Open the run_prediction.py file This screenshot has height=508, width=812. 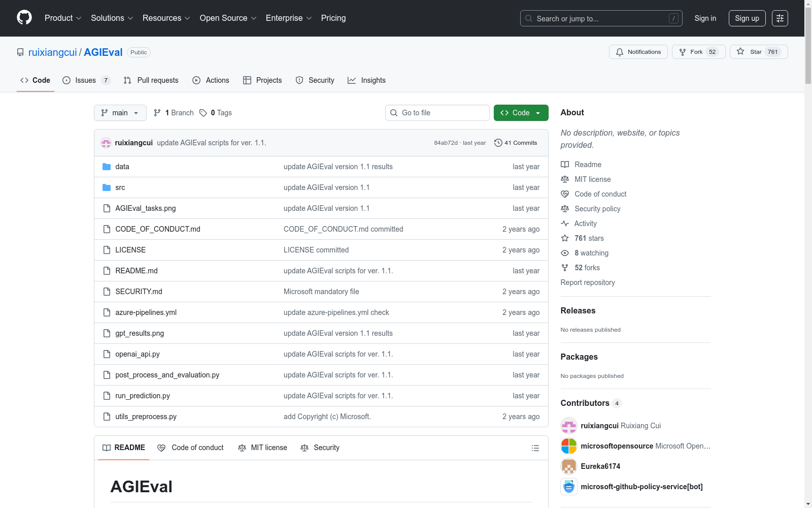(143, 396)
